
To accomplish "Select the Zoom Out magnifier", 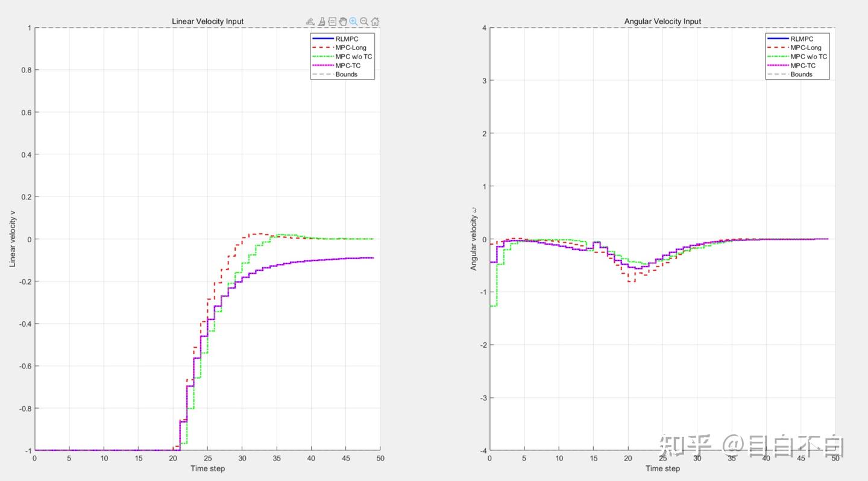I will (364, 22).
